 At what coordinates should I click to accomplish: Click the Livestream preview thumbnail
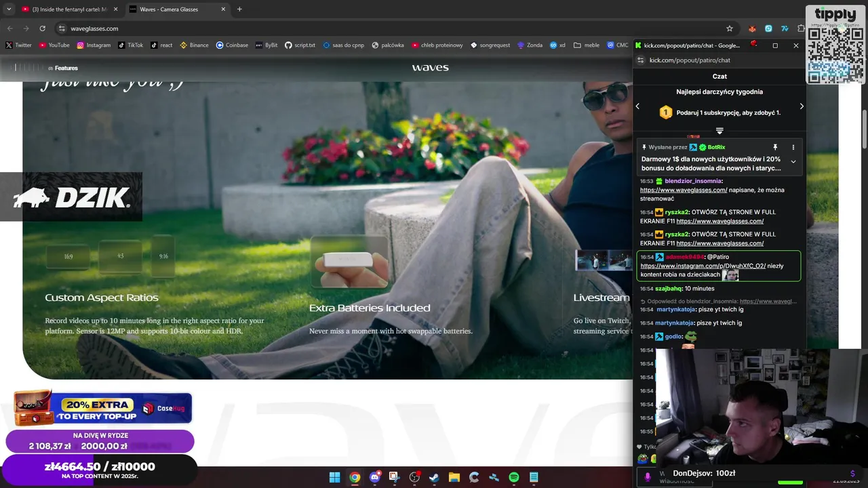coord(604,261)
